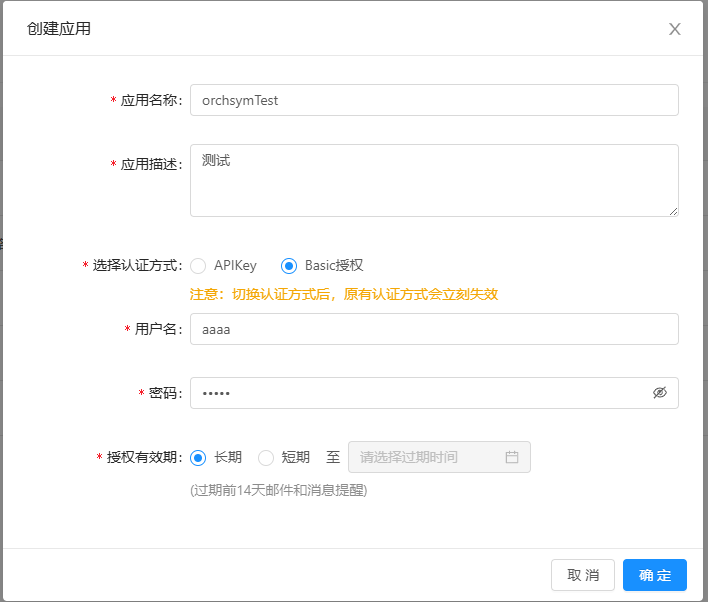708x602 pixels.
Task: Click the calendar icon in expiry field
Action: (x=512, y=457)
